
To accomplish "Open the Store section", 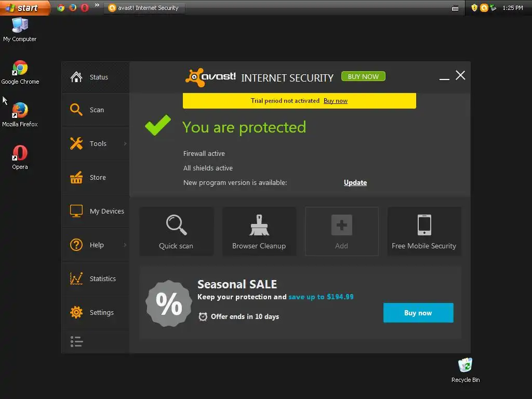I will [x=96, y=177].
